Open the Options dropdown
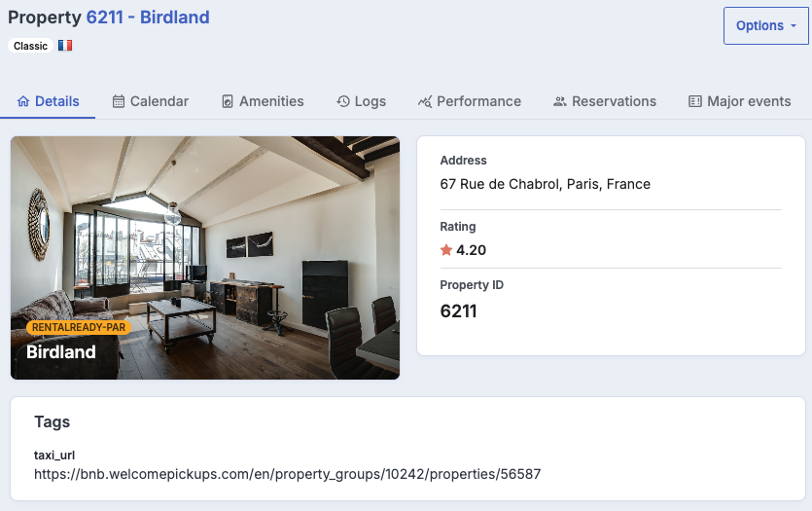The width and height of the screenshot is (812, 511). 766,26
